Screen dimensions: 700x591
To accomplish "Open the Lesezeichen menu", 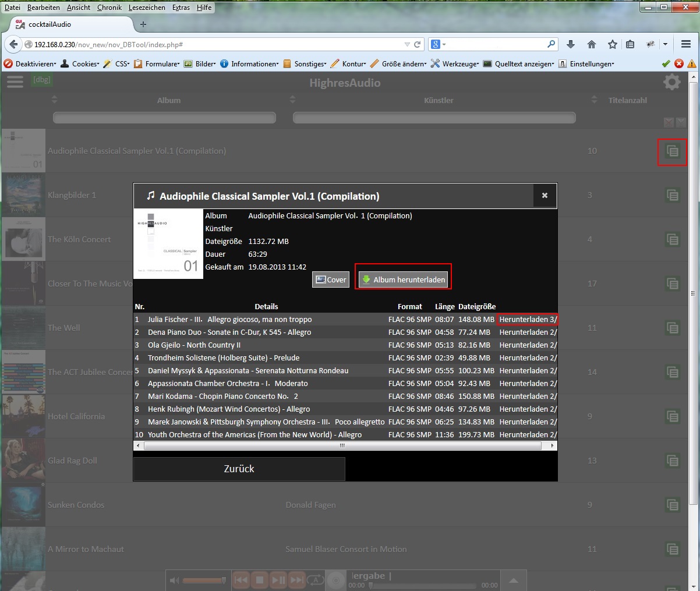I will 147,8.
